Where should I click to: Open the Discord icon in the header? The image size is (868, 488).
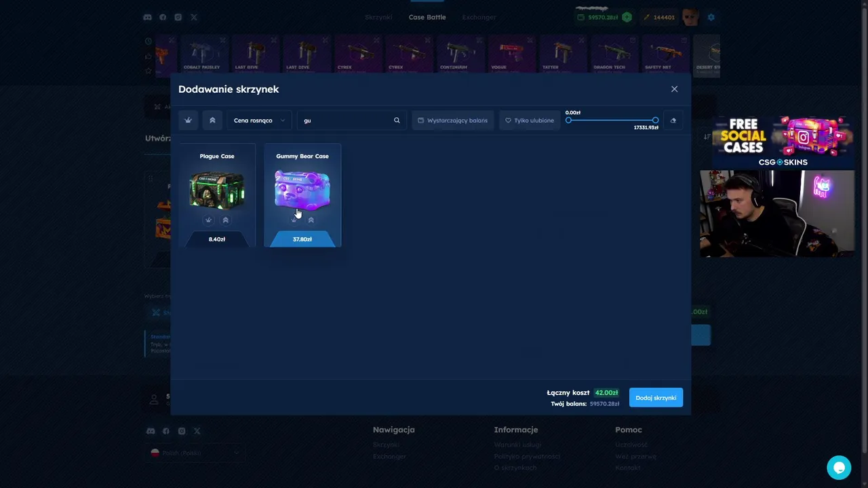pyautogui.click(x=147, y=17)
